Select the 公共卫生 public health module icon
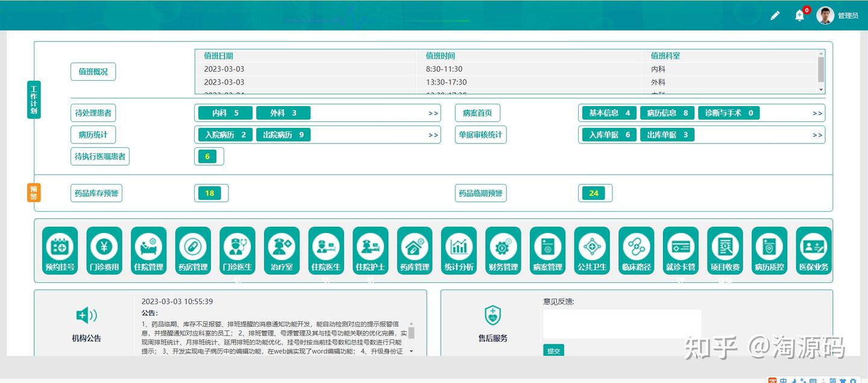Screen dimensions: 868x383 point(591,250)
